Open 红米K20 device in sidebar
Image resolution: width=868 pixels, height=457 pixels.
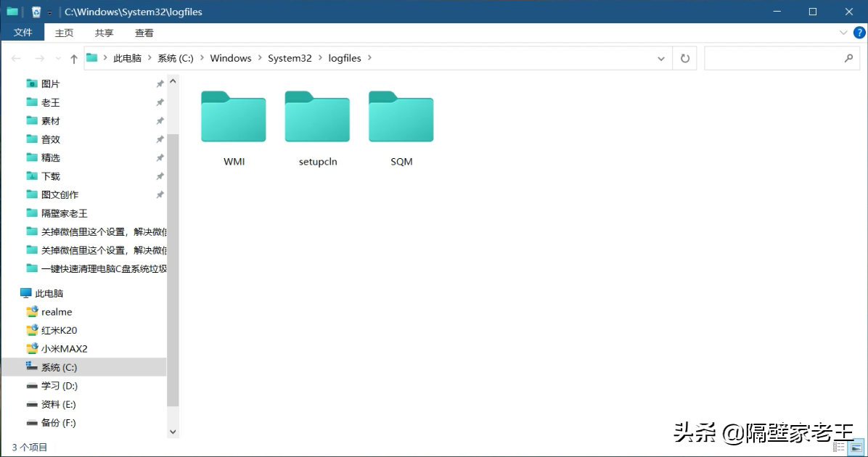[x=59, y=330]
